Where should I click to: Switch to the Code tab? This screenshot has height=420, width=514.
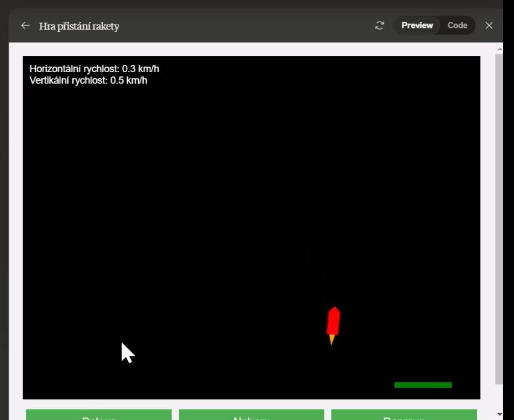pos(457,25)
